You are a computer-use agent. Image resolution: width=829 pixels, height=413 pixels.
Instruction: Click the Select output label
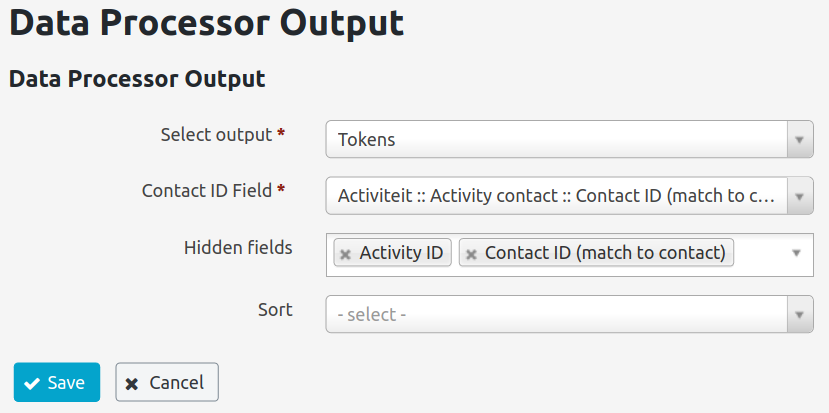(x=216, y=135)
